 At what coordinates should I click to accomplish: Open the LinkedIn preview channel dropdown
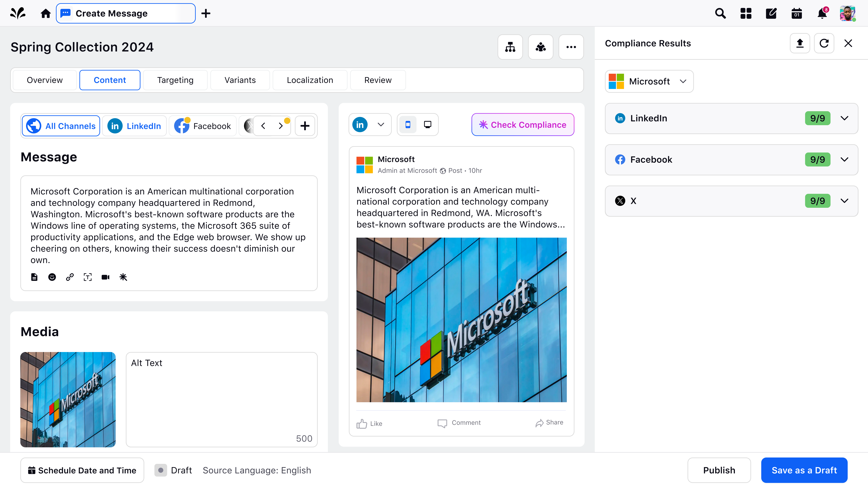click(370, 125)
